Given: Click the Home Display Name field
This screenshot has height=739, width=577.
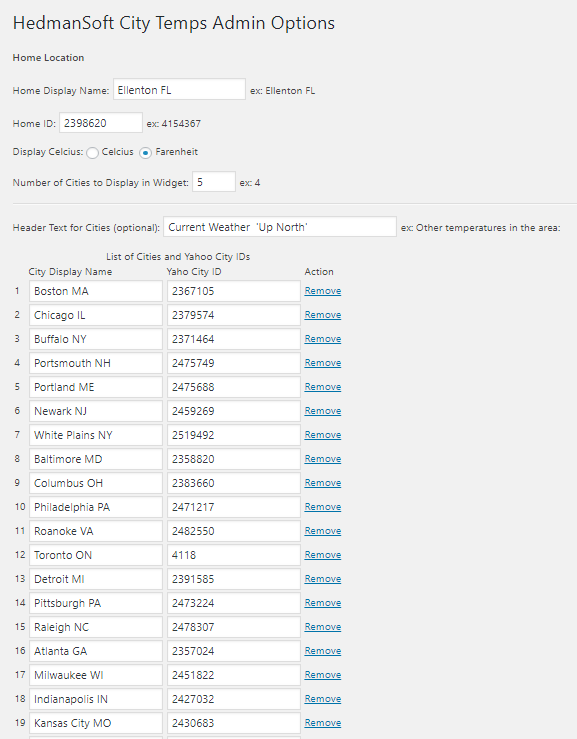Looking at the screenshot, I should click(x=179, y=89).
